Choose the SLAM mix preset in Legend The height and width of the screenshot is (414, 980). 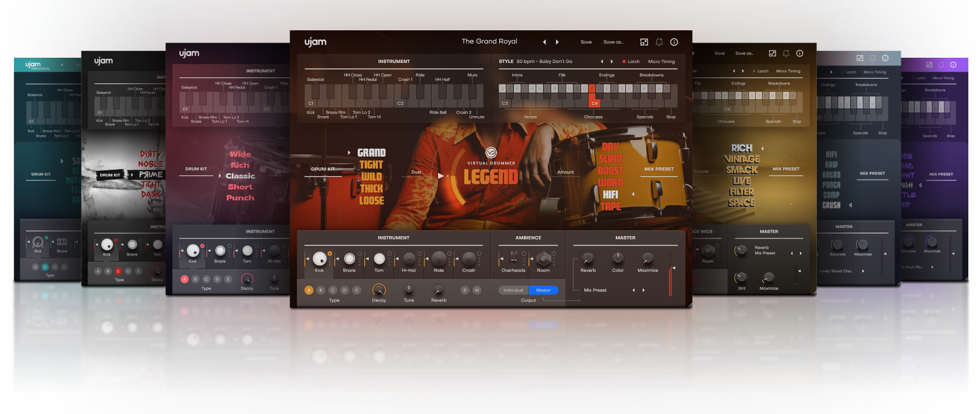(610, 159)
